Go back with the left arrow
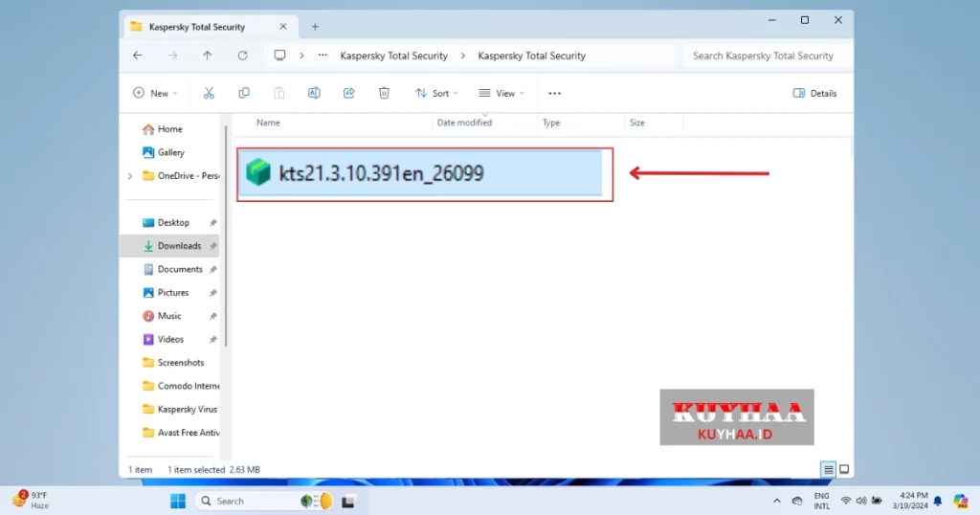Image resolution: width=980 pixels, height=515 pixels. 138,56
